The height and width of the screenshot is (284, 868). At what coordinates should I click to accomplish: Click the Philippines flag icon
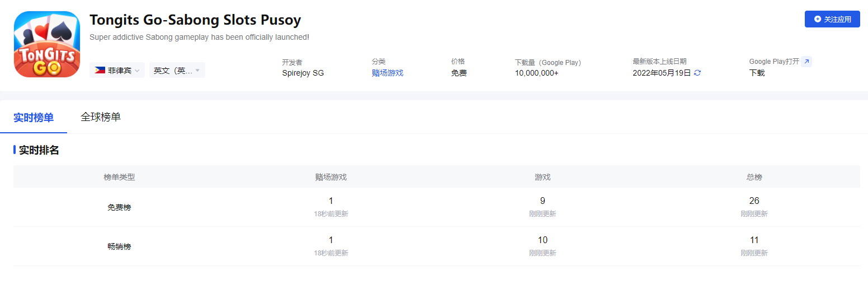point(100,70)
